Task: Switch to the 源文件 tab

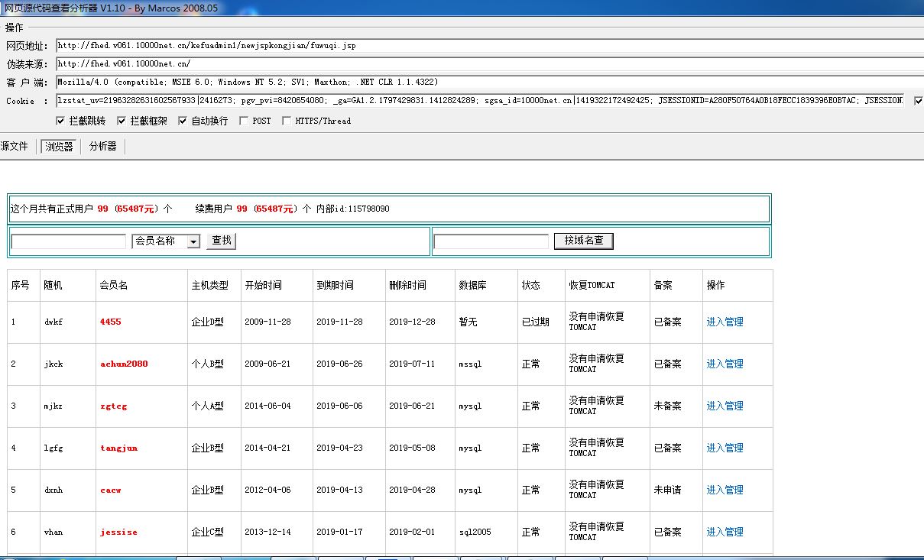Action: click(14, 146)
